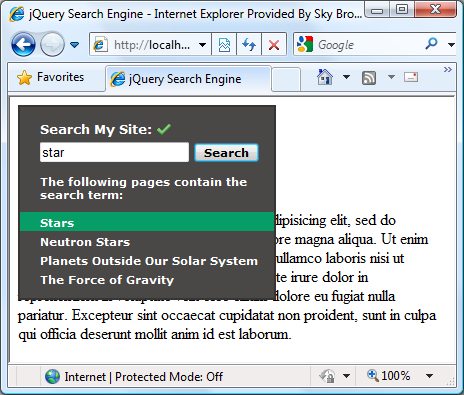The width and height of the screenshot is (464, 395).
Task: Click the RSS feeds icon
Action: tap(369, 78)
